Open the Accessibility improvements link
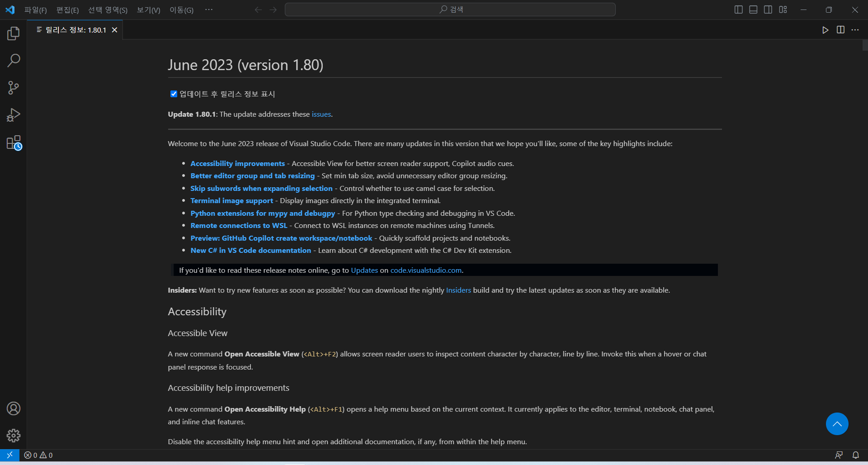 pos(237,164)
